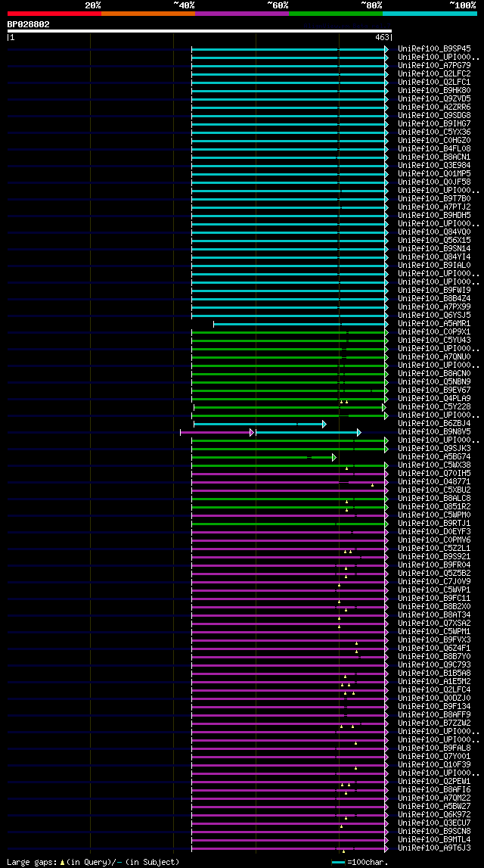Open the UniRef100_B9HK80 entry
The image size is (484, 868).
(434, 90)
